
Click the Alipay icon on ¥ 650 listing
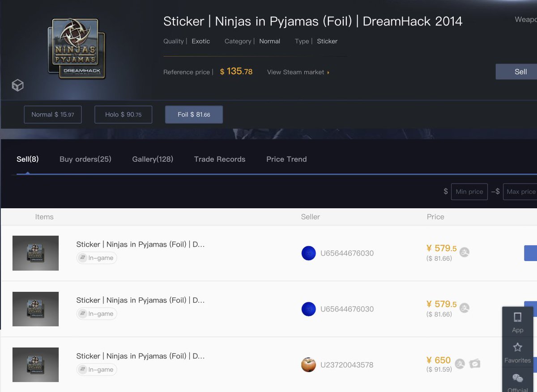click(x=460, y=364)
